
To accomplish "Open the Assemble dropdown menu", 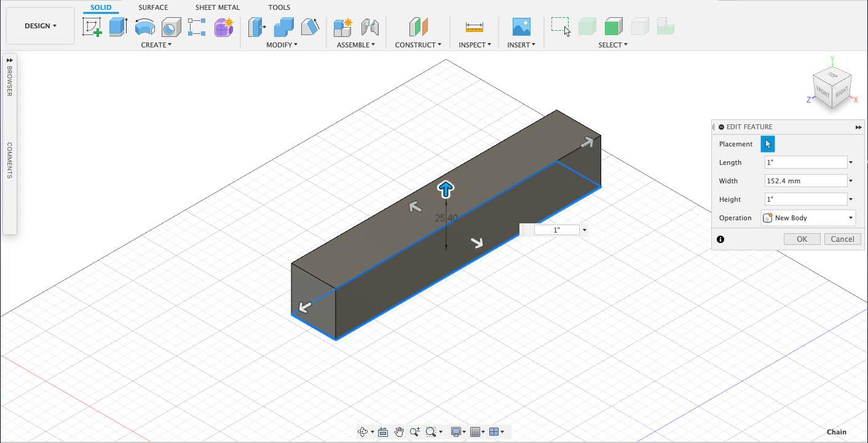I will [356, 45].
